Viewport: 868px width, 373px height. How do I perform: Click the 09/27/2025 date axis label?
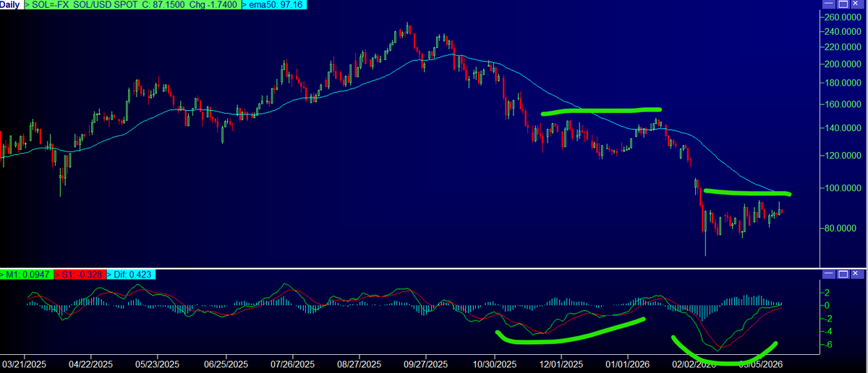[x=425, y=364]
